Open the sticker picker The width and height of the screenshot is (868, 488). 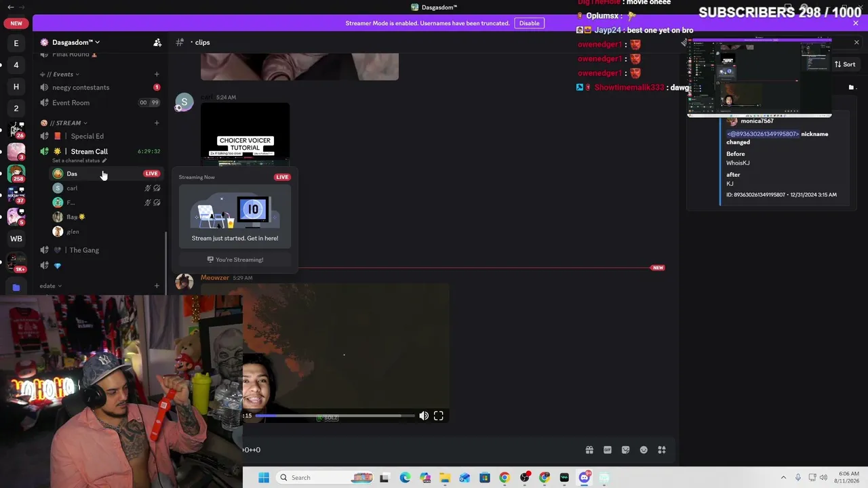[x=625, y=449]
